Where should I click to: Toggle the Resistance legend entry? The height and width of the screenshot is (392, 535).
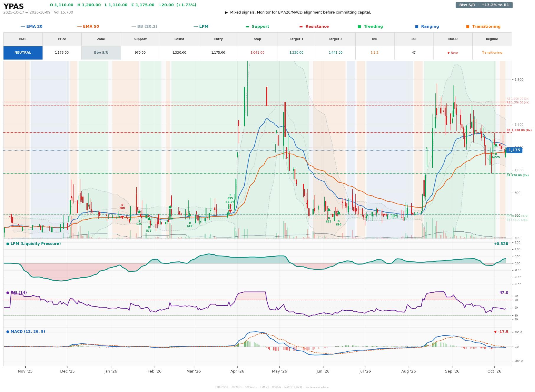tap(314, 27)
